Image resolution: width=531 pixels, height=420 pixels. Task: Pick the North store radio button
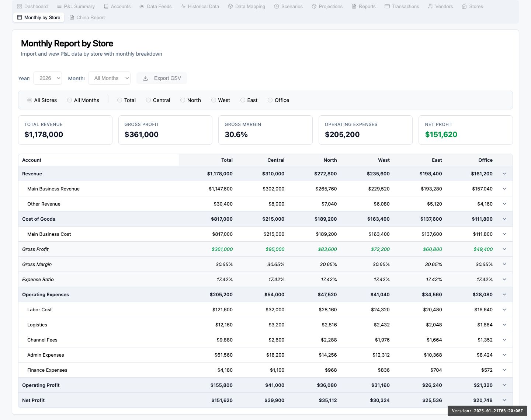(x=183, y=100)
